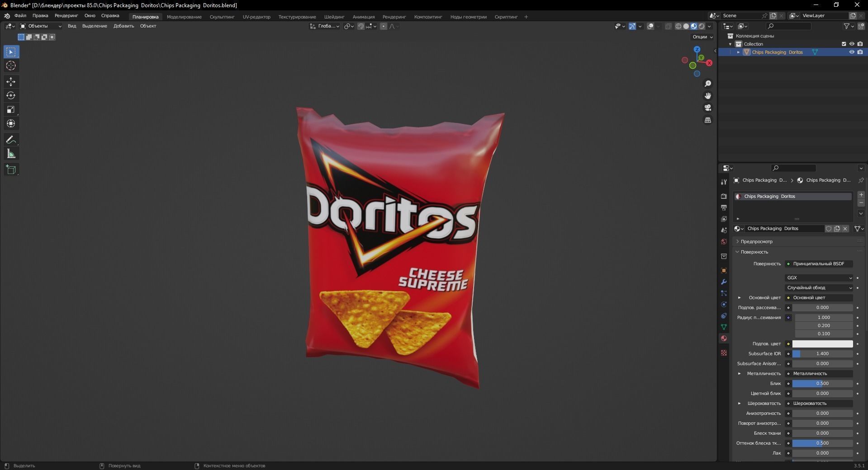Open the View Layer properties tab
Image resolution: width=868 pixels, height=470 pixels.
tap(724, 219)
